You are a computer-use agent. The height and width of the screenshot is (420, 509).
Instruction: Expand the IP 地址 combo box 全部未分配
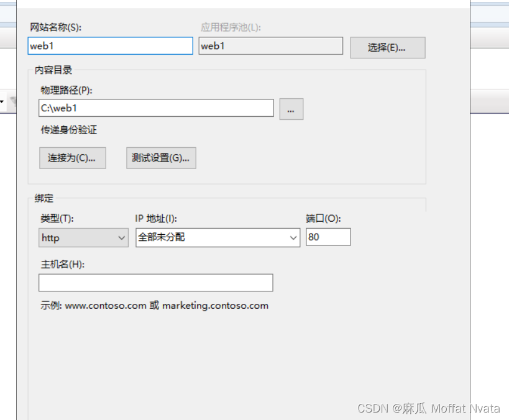point(218,237)
